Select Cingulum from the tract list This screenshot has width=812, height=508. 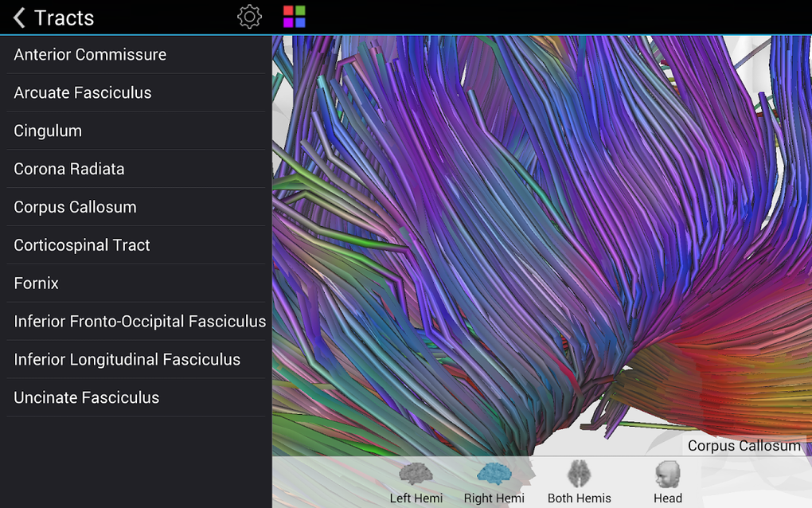click(135, 131)
